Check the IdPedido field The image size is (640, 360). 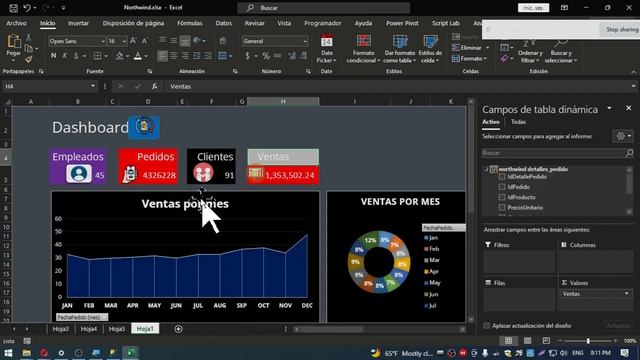(x=502, y=187)
